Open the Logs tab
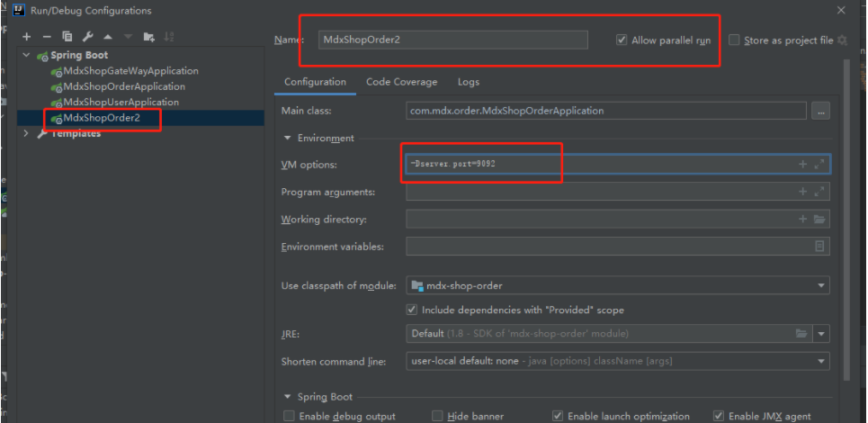Screen dimensions: 868x423 (x=468, y=82)
